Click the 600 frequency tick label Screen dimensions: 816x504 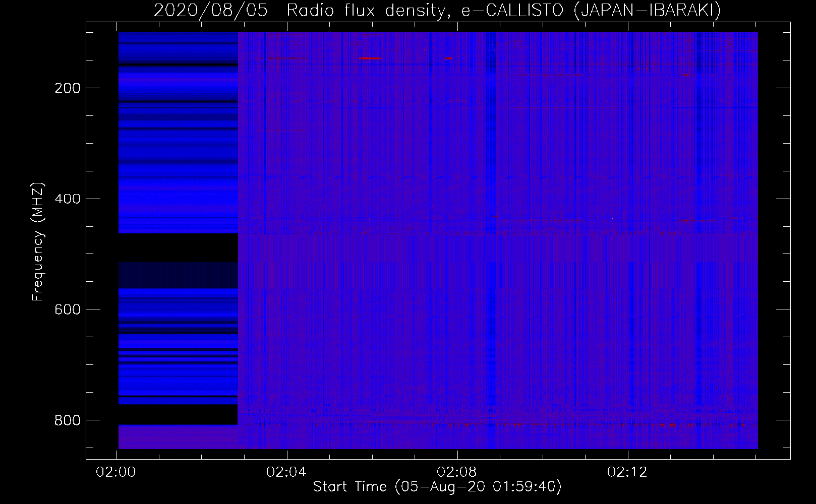(68, 309)
